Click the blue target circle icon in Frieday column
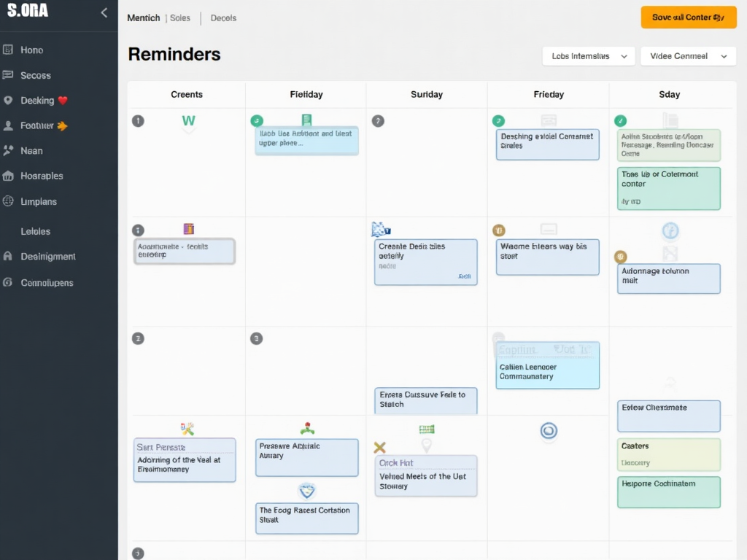Image resolution: width=747 pixels, height=560 pixels. click(x=549, y=431)
